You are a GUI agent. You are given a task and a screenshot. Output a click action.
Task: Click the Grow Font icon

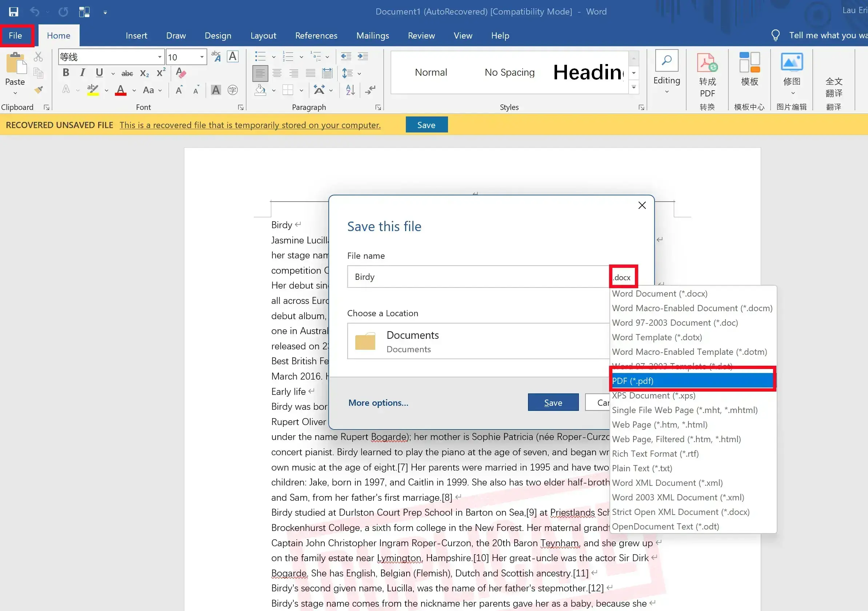(179, 90)
